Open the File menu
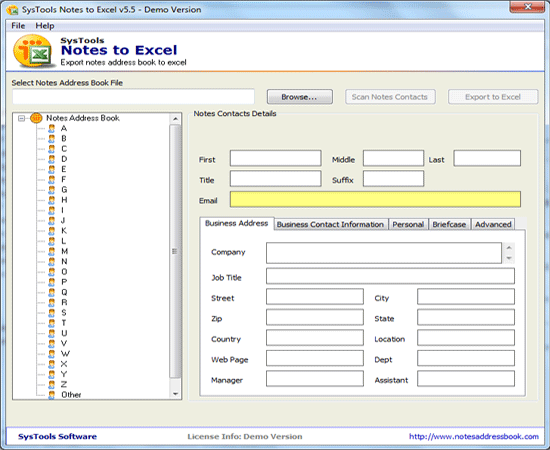This screenshot has height=450, width=550. tap(18, 26)
